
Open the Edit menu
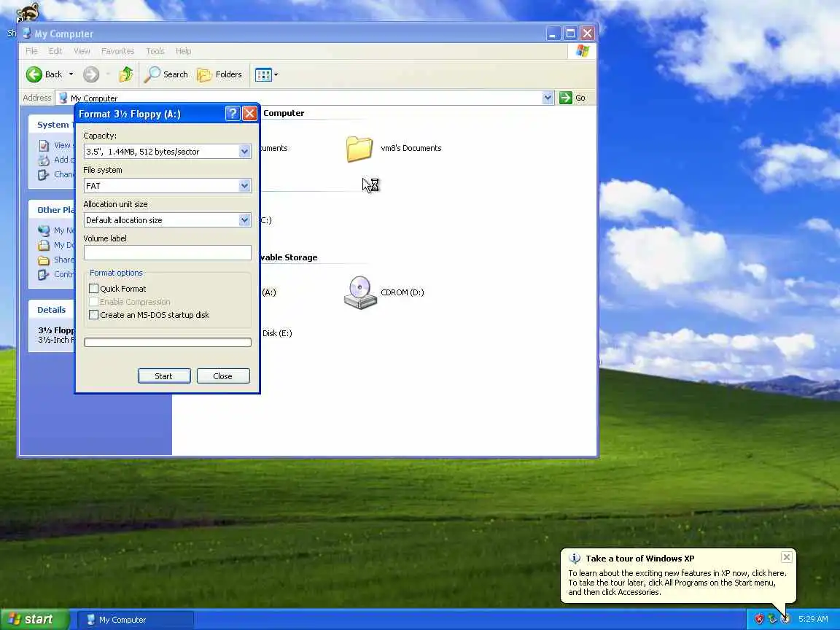click(55, 51)
